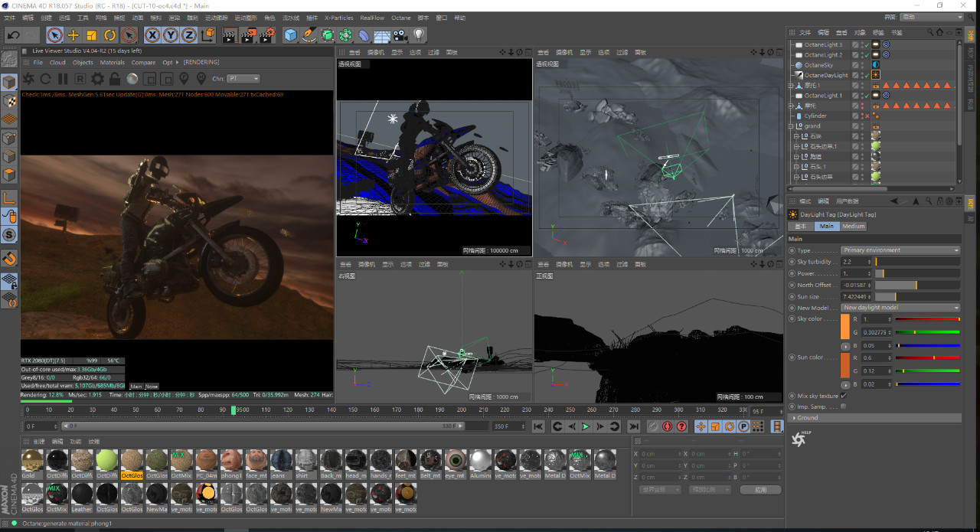The image size is (980, 532).
Task: Open the Live Viewer Objects menu
Action: click(x=83, y=63)
